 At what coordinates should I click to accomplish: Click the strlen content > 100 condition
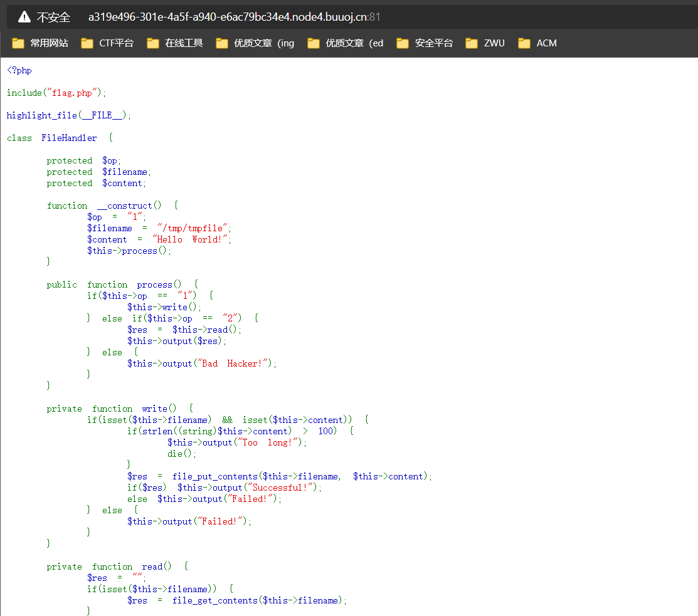click(x=241, y=431)
